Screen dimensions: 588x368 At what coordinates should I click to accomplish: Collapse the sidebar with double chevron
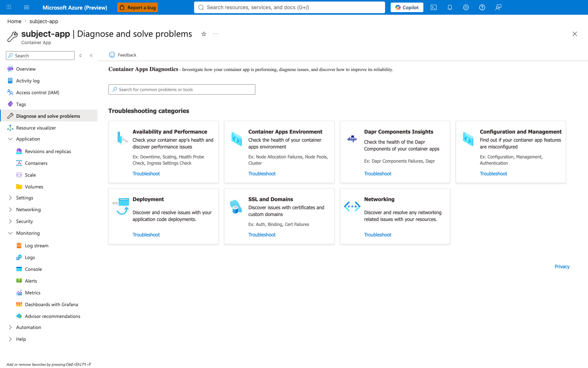point(91,56)
